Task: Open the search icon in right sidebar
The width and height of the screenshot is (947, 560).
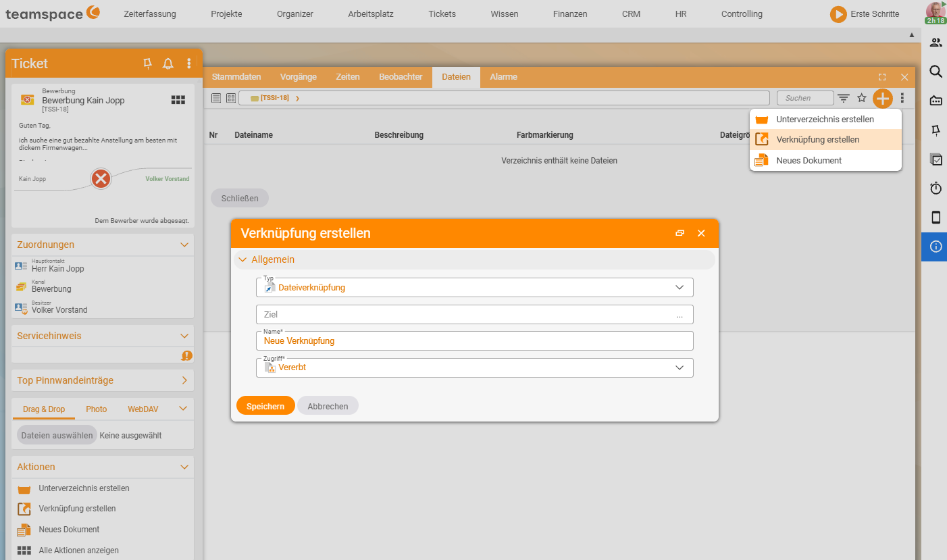Action: (936, 72)
